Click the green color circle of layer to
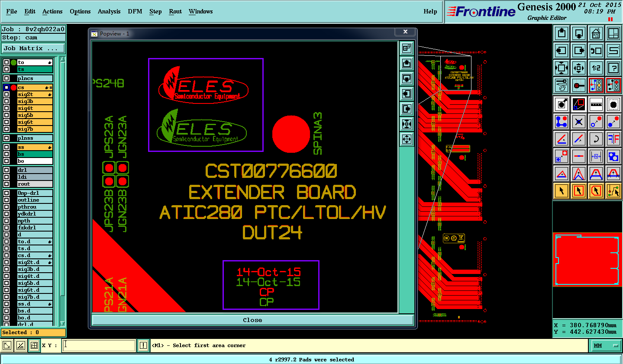This screenshot has width=623, height=364. pyautogui.click(x=13, y=62)
